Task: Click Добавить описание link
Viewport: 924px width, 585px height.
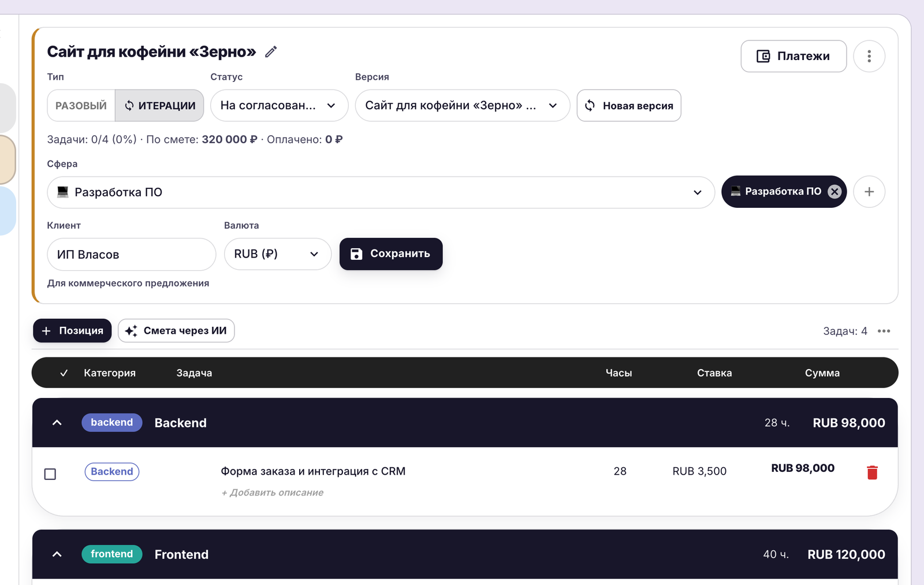Action: [273, 493]
